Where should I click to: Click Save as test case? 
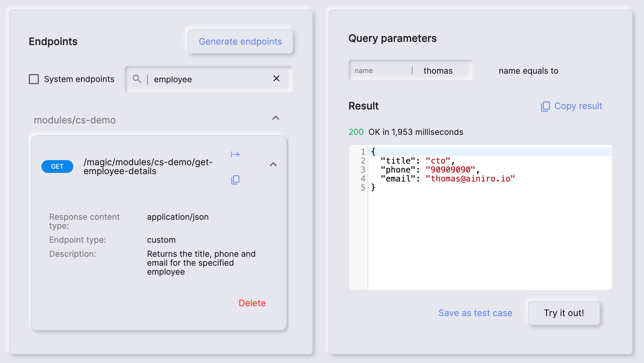[x=475, y=313]
